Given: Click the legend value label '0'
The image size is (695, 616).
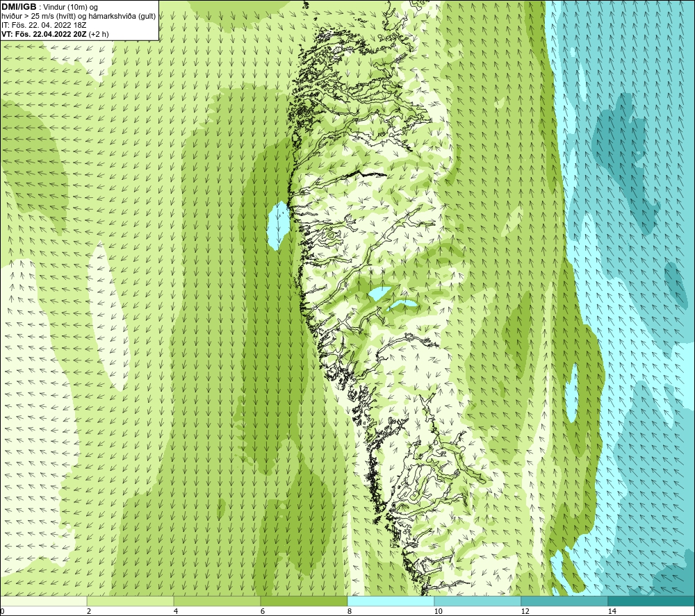Looking at the screenshot, I should click(x=3, y=611).
